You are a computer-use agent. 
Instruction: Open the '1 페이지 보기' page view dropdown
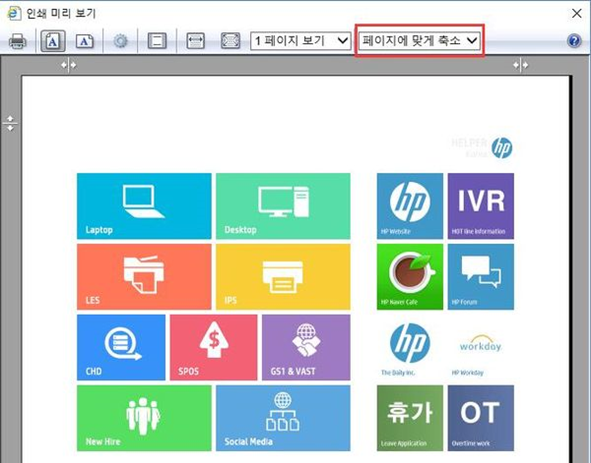pos(301,41)
